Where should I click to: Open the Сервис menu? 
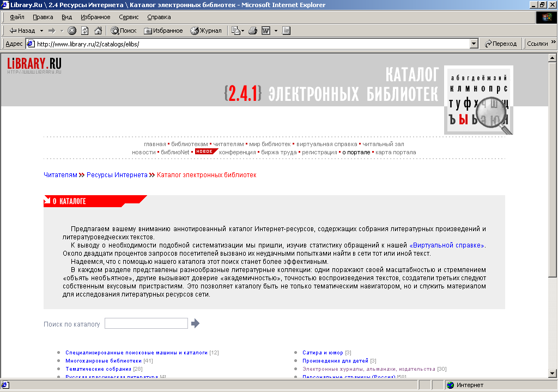coord(129,17)
